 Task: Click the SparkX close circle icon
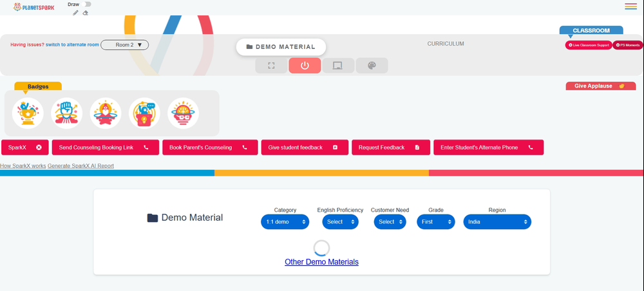tap(39, 147)
